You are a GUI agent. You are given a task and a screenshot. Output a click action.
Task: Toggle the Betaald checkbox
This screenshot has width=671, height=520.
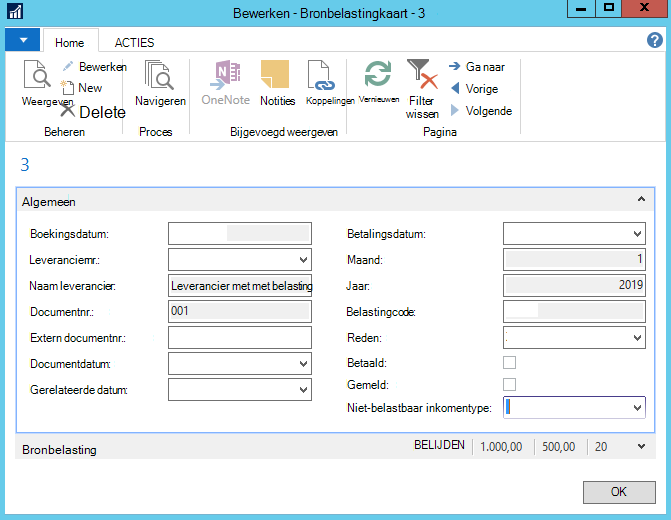[509, 363]
